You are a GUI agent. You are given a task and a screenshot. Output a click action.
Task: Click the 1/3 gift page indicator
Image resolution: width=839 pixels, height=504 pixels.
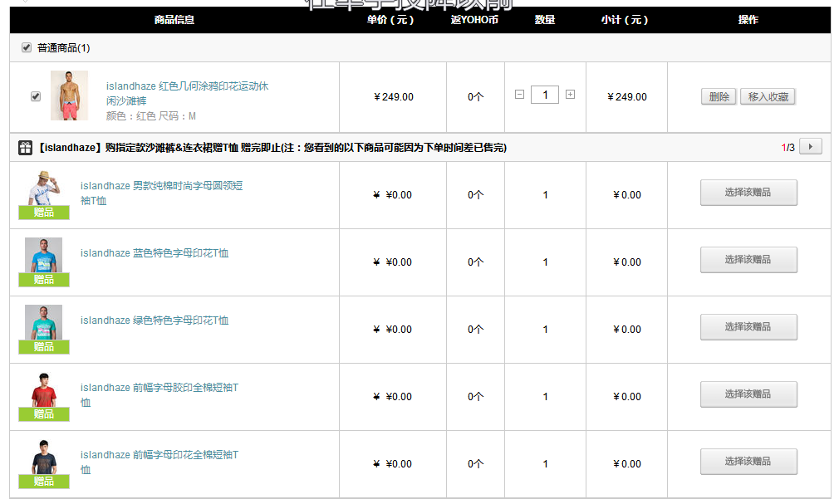pyautogui.click(x=787, y=147)
